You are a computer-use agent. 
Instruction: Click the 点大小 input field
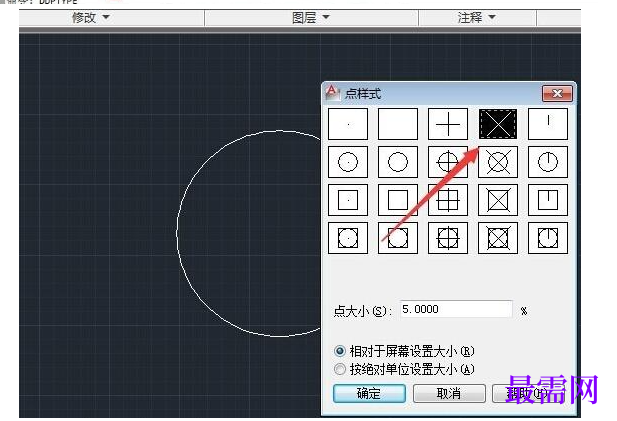pos(456,309)
